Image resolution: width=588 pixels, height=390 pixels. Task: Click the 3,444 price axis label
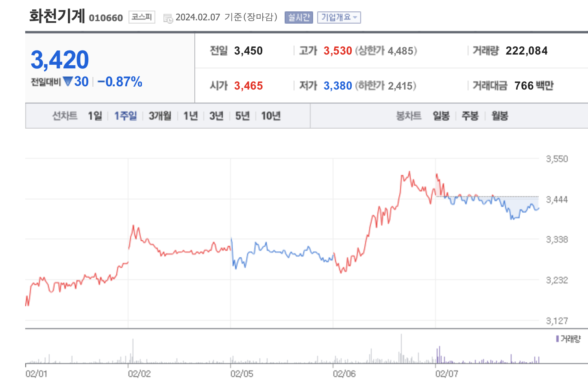[557, 199]
